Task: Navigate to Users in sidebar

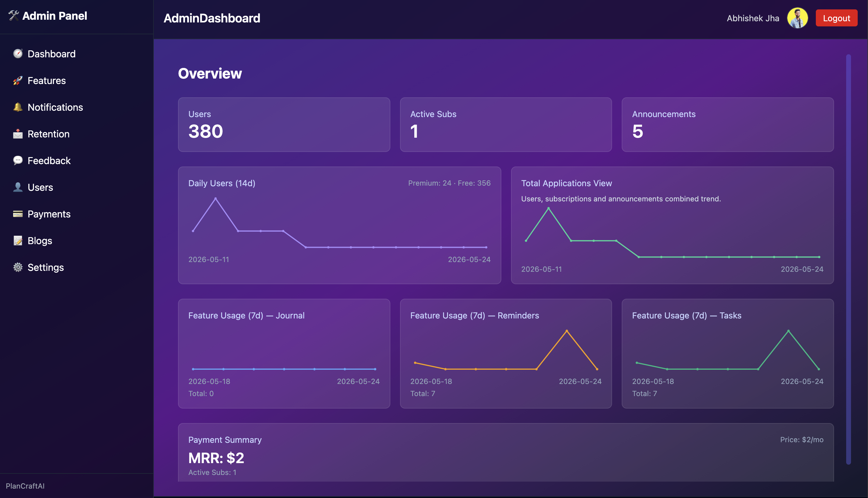Action: click(77, 187)
